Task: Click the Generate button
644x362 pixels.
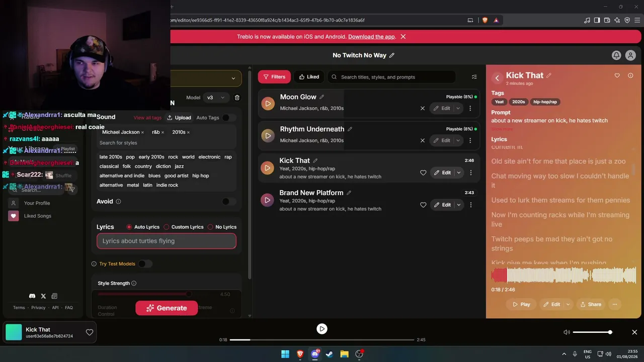Action: click(167, 308)
